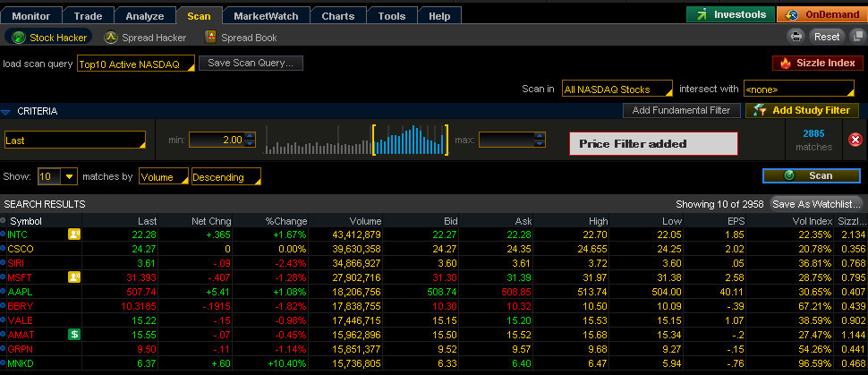868x375 pixels.
Task: Click the blue dot beside AAPL symbol
Action: pos(4,292)
